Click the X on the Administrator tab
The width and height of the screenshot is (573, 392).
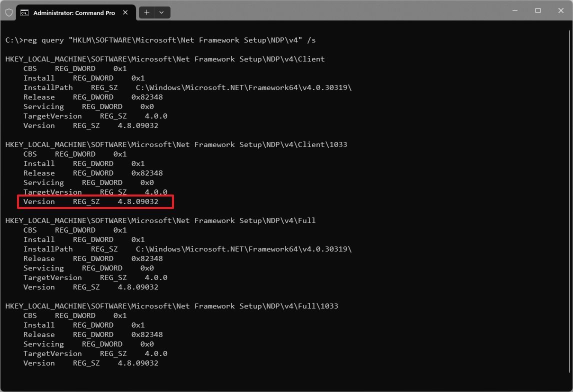tap(125, 12)
